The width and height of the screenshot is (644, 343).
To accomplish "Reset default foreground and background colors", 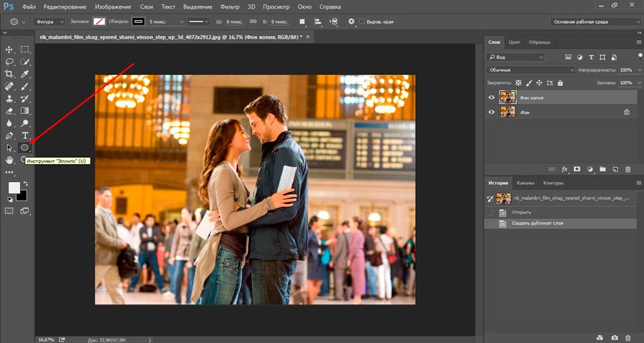I will (x=10, y=200).
